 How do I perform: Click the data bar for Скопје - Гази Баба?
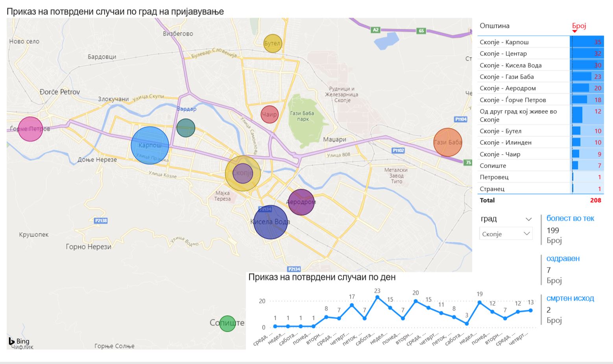(582, 76)
